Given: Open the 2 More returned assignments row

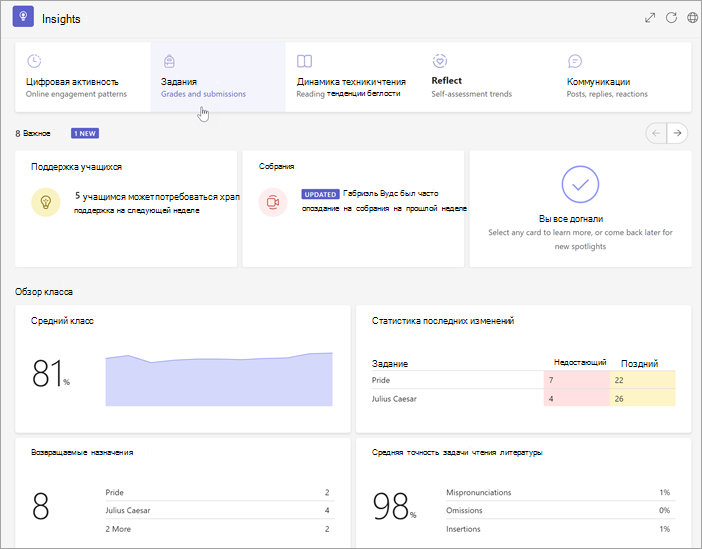Looking at the screenshot, I should coord(220,529).
